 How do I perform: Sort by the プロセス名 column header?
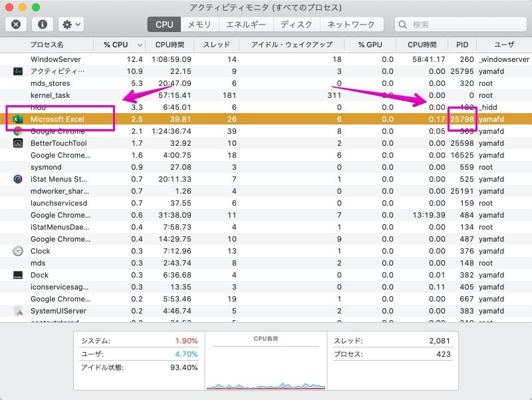(47, 45)
